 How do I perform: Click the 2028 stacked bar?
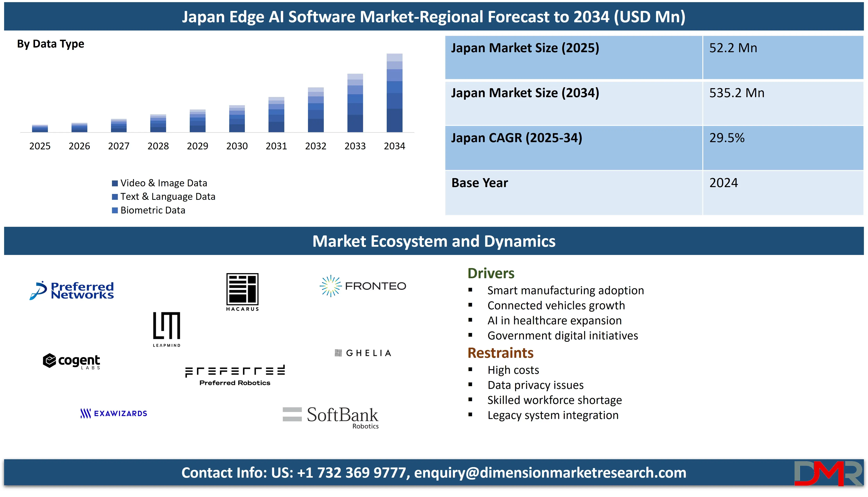tap(158, 123)
